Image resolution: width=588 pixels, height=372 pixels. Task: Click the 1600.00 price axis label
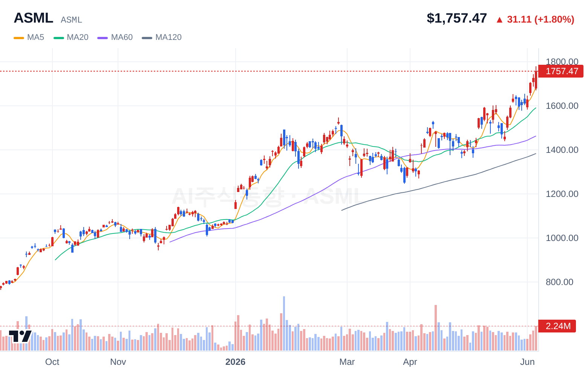(x=562, y=106)
